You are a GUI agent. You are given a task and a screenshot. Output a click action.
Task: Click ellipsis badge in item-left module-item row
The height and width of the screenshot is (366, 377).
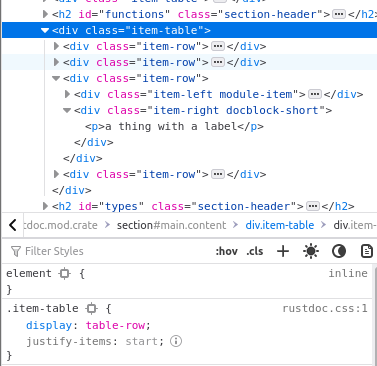[315, 94]
